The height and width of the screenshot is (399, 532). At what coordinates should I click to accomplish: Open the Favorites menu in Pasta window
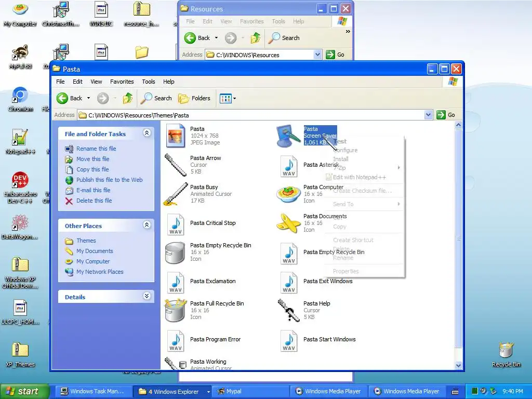coord(122,82)
